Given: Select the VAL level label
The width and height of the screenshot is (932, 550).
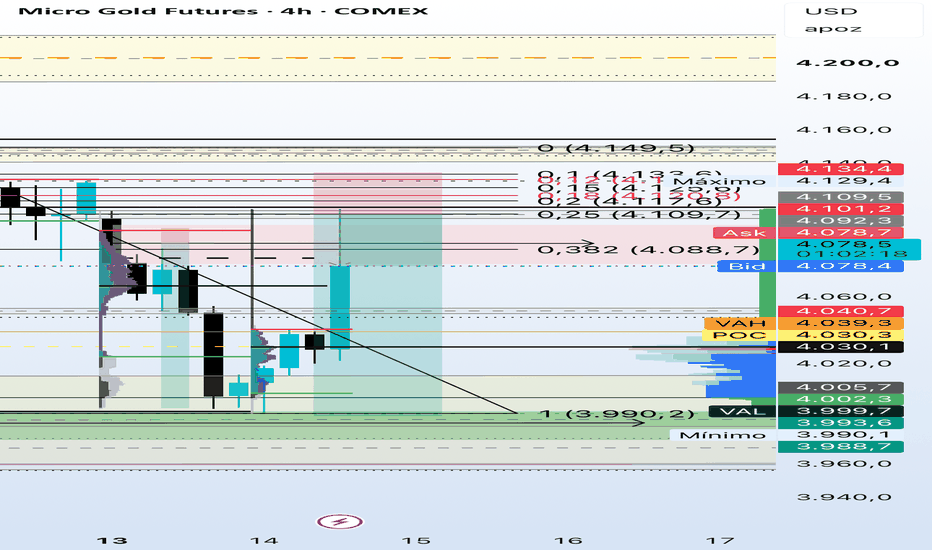Looking at the screenshot, I should [x=742, y=411].
